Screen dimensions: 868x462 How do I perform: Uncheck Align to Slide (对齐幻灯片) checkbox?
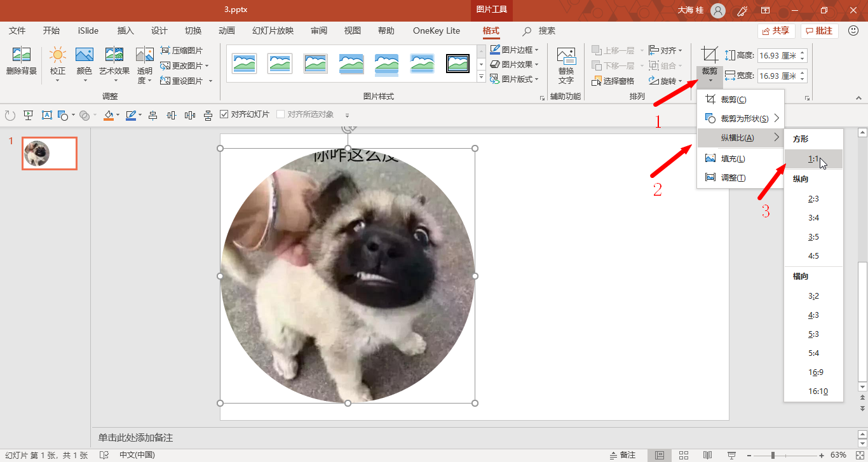224,114
